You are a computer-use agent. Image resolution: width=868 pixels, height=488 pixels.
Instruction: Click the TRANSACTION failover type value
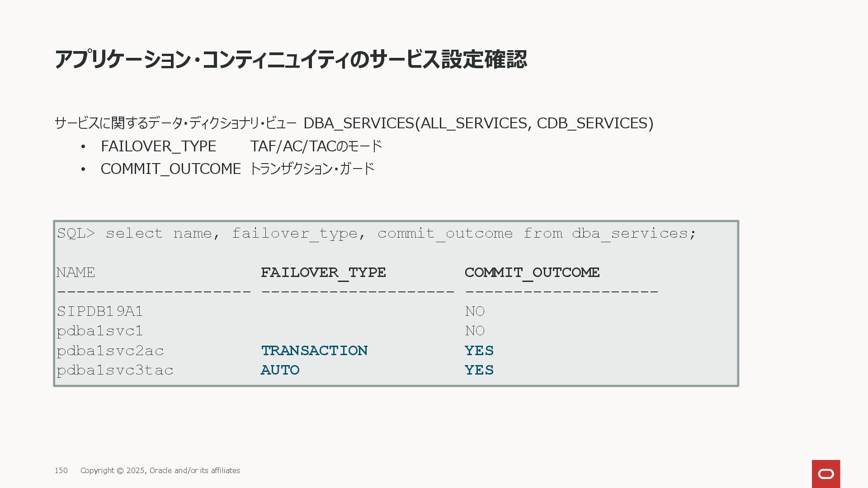tap(314, 351)
